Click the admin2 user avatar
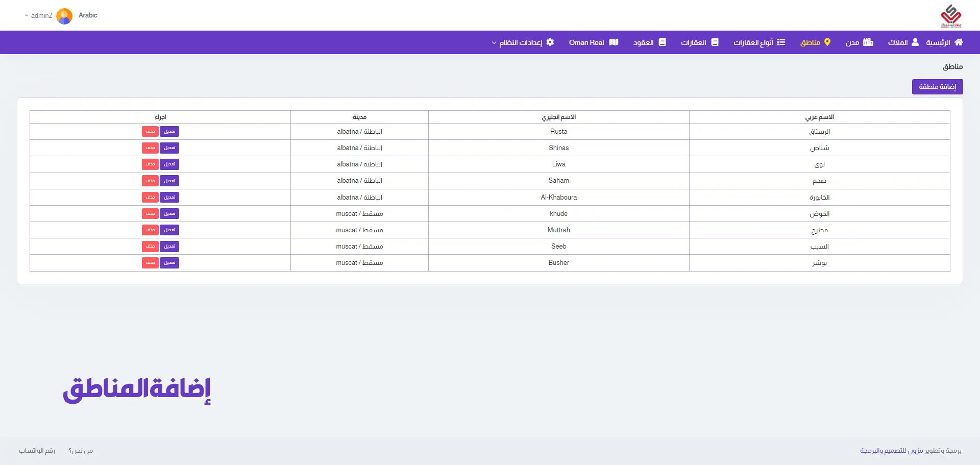This screenshot has width=980, height=465. [64, 16]
